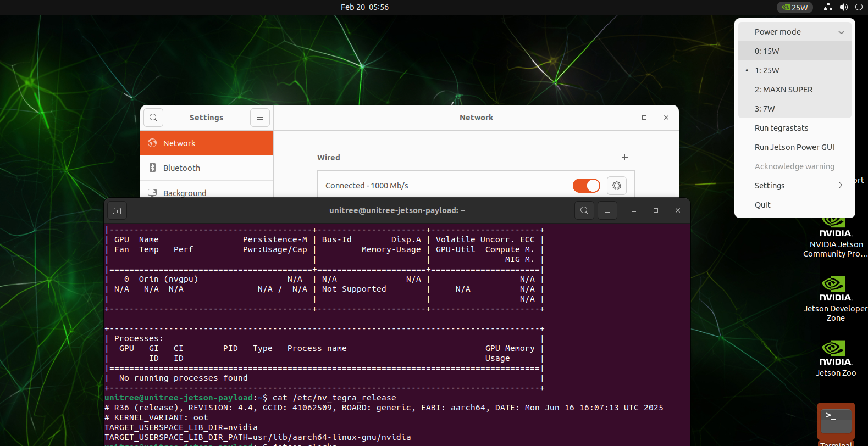Viewport: 868px width, 446px height.
Task: Toggle the wired connection switch off
Action: point(586,186)
